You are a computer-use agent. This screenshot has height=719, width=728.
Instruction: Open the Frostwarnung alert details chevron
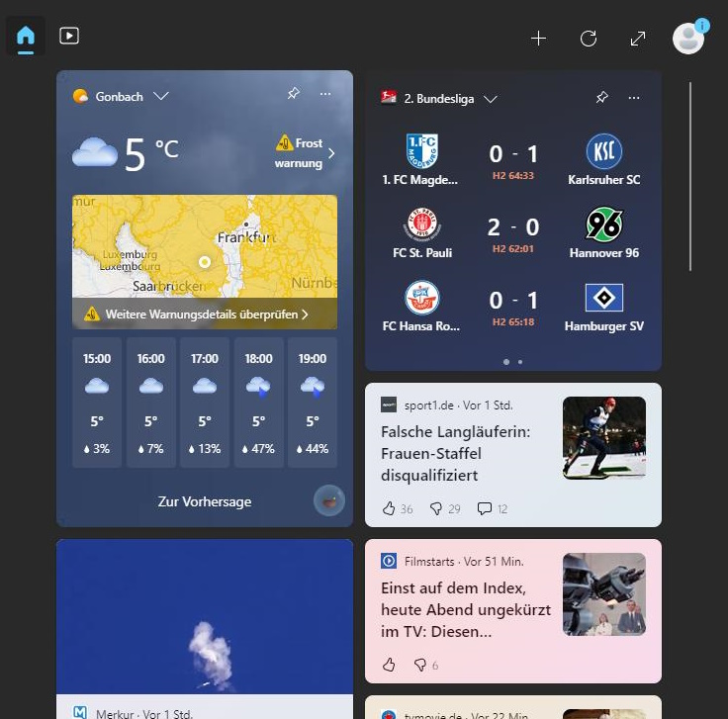(331, 153)
